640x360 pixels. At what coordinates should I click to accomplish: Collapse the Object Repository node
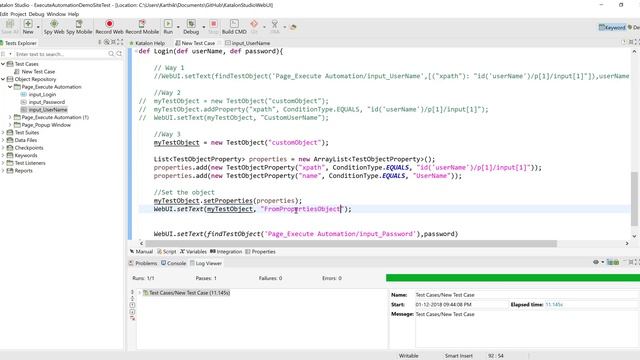[x=3, y=79]
